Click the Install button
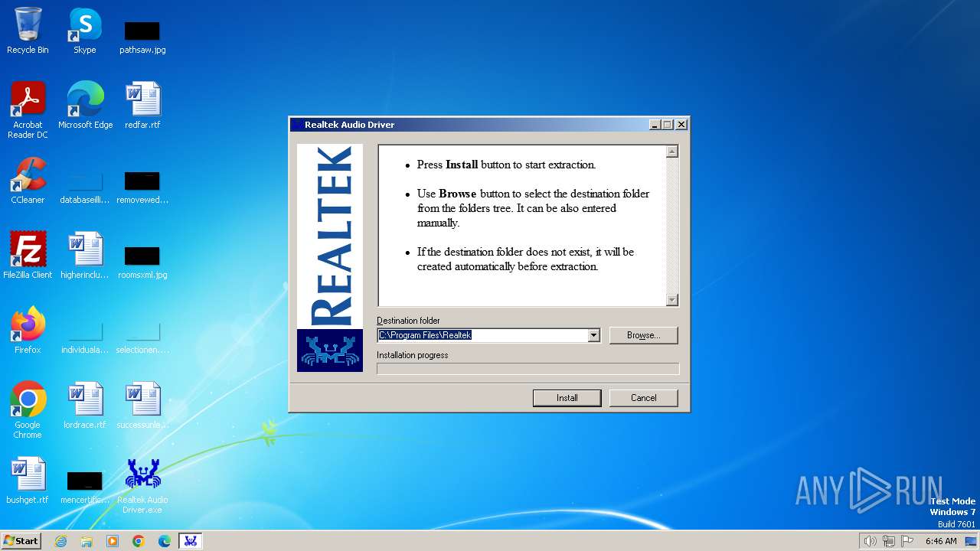Viewport: 980px width, 551px height. 567,398
